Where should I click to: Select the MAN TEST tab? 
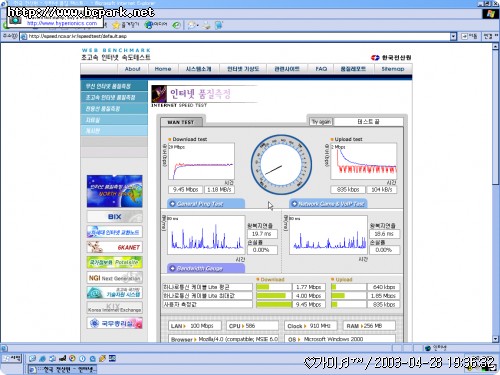[181, 122]
